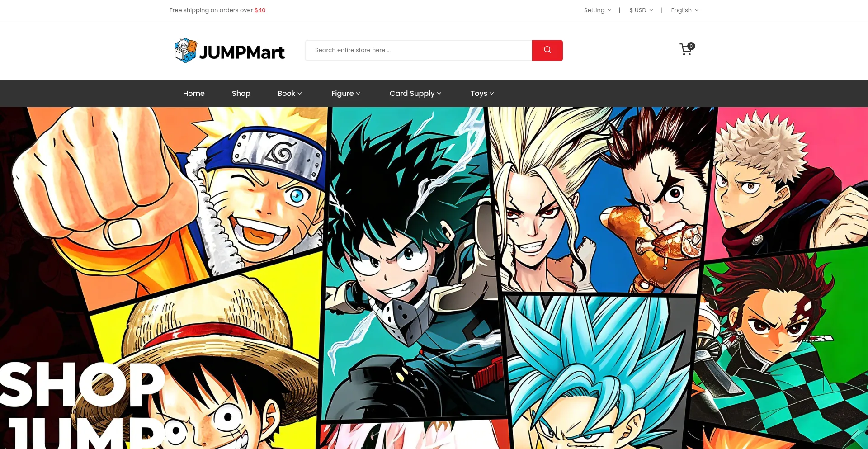Expand the Card Supply menu
868x449 pixels.
[x=415, y=94]
